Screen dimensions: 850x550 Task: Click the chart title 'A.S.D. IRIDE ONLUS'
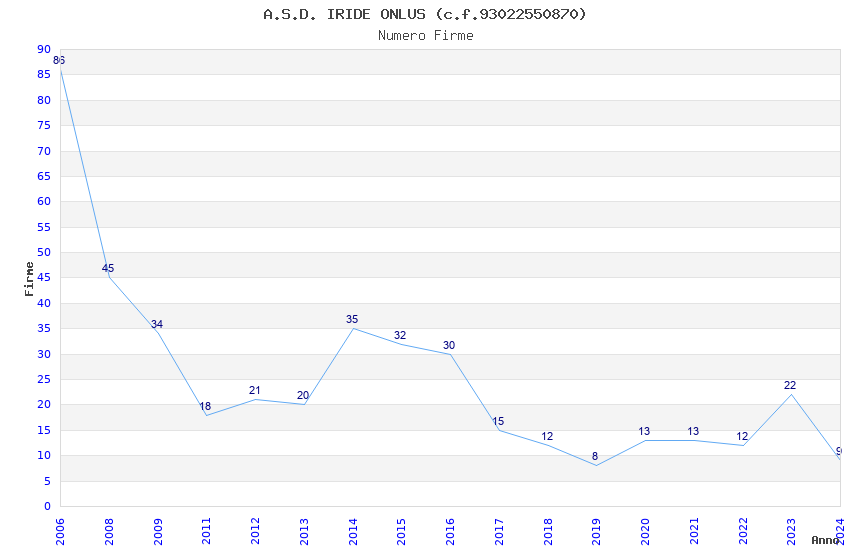(344, 14)
